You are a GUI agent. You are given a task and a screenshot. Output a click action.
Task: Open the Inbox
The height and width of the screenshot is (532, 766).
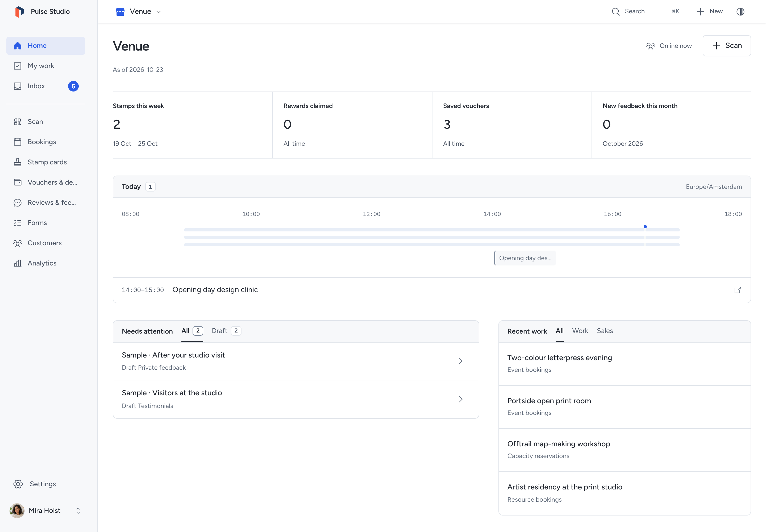click(x=46, y=86)
